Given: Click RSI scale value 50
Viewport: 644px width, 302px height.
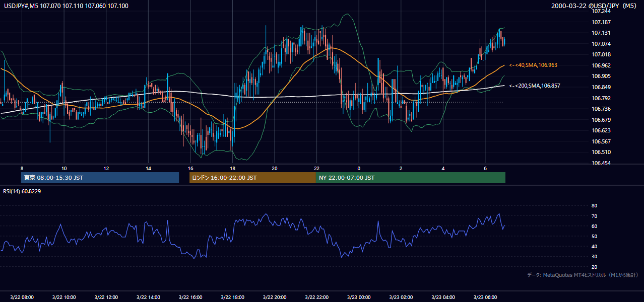Looking at the screenshot, I should [x=594, y=236].
